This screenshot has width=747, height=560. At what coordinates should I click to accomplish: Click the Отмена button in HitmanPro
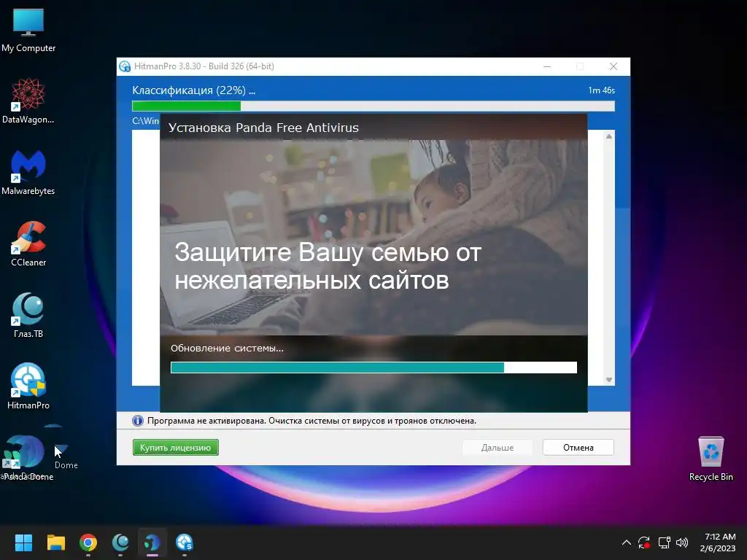578,448
